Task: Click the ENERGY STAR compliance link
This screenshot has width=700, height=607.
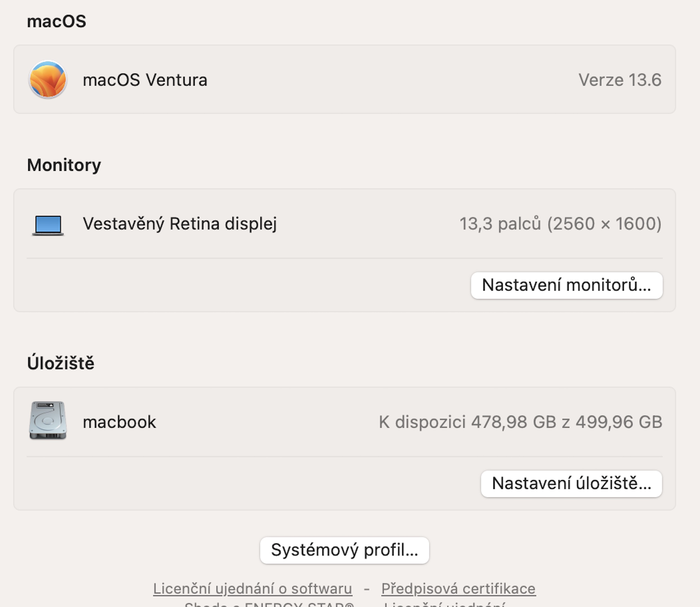Action: pyautogui.click(x=269, y=604)
